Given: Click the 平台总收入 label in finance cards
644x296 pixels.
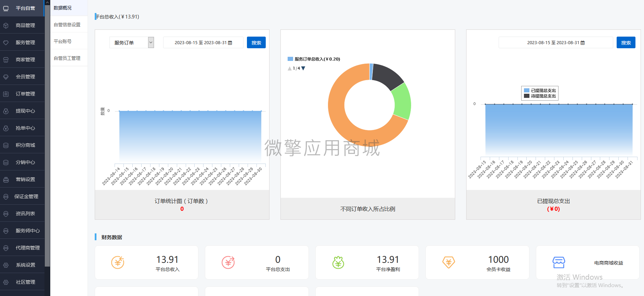Looking at the screenshot, I should click(168, 269).
